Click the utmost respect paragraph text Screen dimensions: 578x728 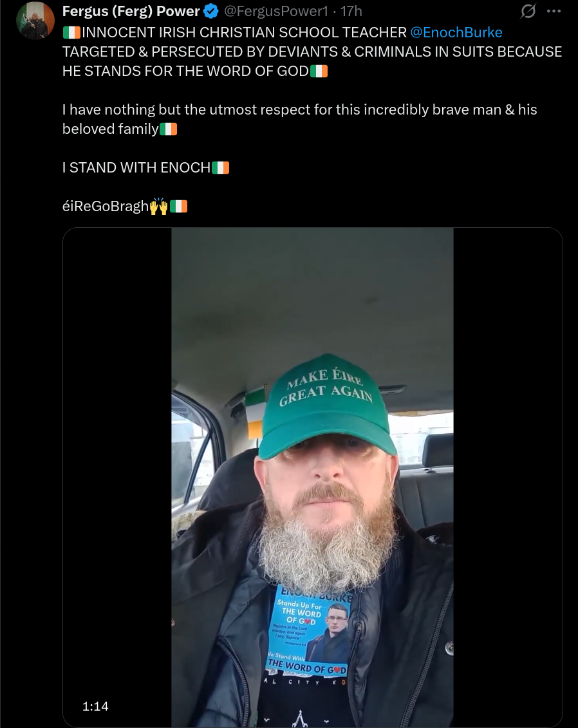point(299,119)
